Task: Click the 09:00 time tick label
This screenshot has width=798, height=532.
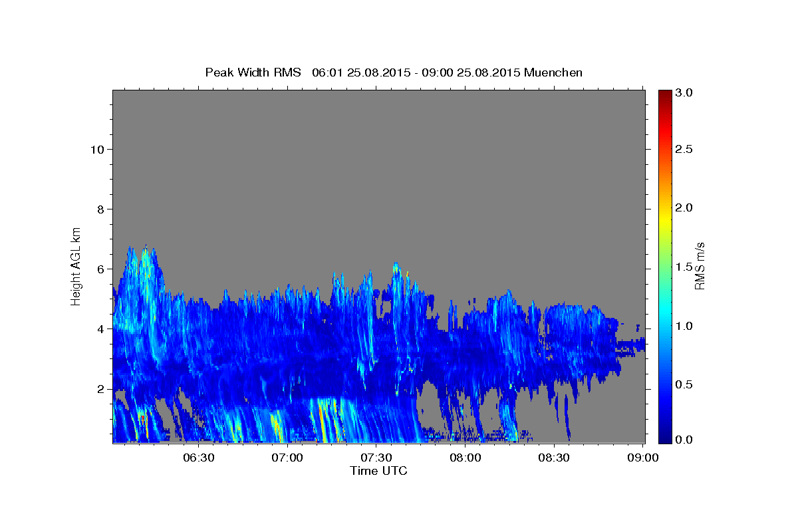Action: (643, 458)
